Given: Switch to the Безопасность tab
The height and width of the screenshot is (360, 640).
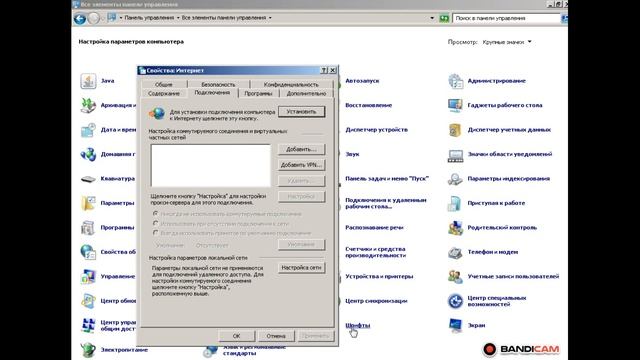Looking at the screenshot, I should (218, 84).
